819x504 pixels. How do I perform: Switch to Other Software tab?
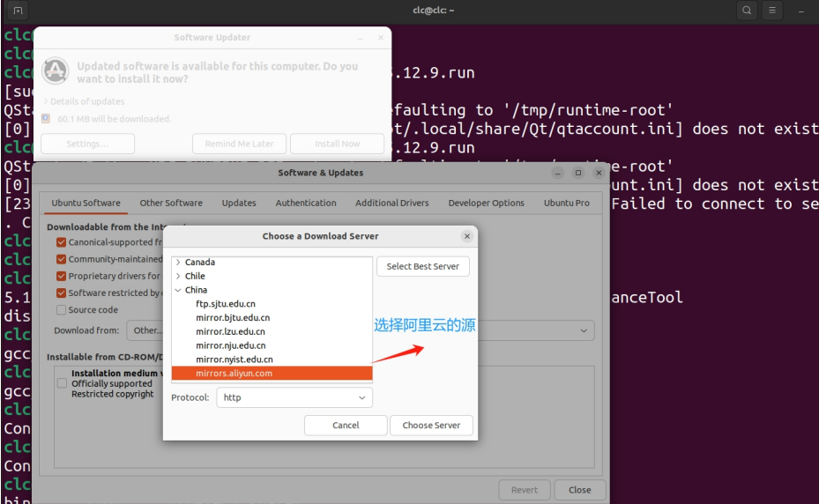click(x=171, y=204)
